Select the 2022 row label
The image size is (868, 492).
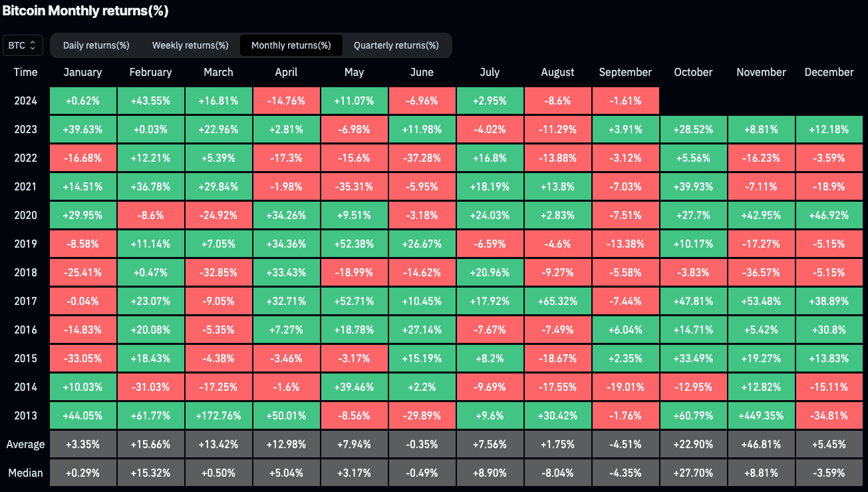(x=25, y=158)
